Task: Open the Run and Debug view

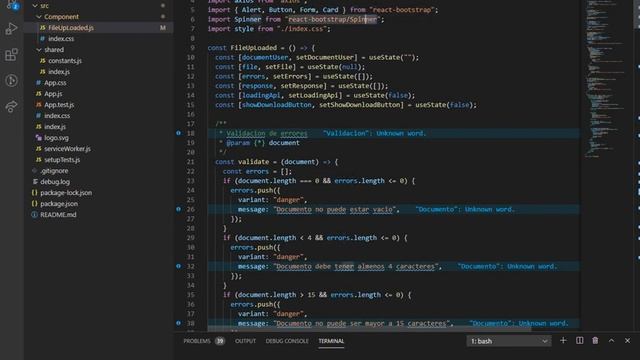Action: tap(11, 29)
